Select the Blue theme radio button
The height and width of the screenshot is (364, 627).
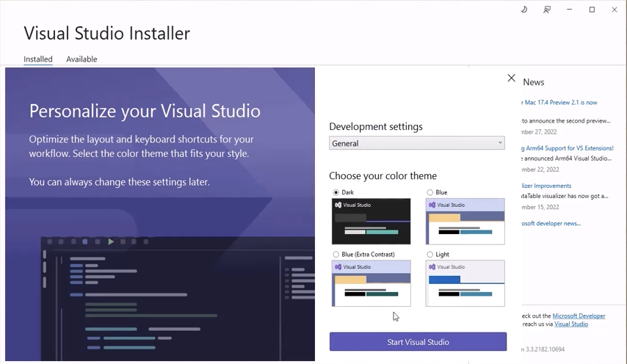coord(430,192)
